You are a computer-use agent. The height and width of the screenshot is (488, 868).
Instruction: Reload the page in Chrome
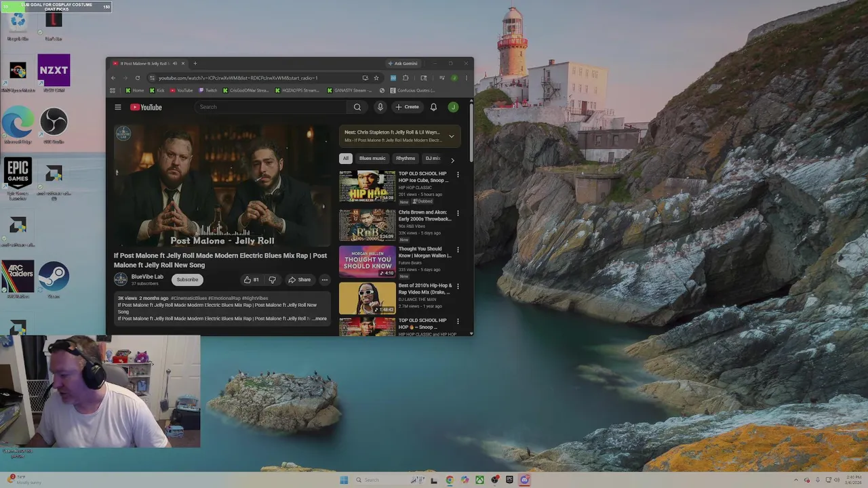point(137,78)
